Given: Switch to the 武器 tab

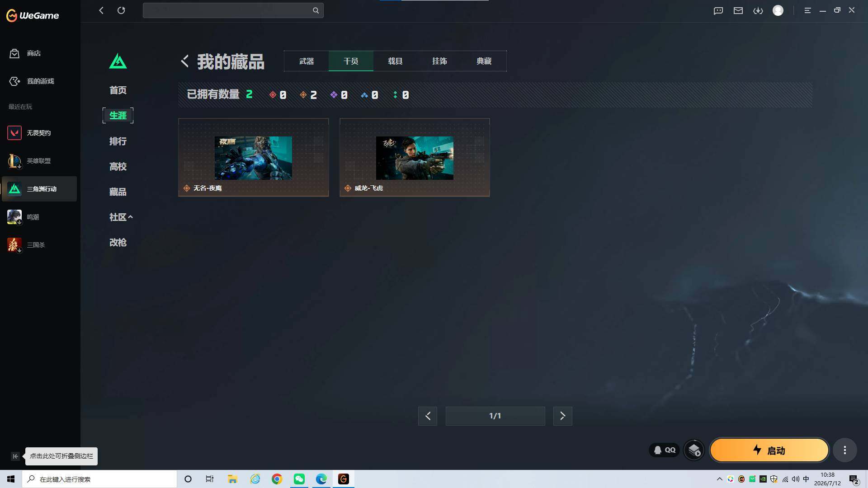Looking at the screenshot, I should [307, 61].
